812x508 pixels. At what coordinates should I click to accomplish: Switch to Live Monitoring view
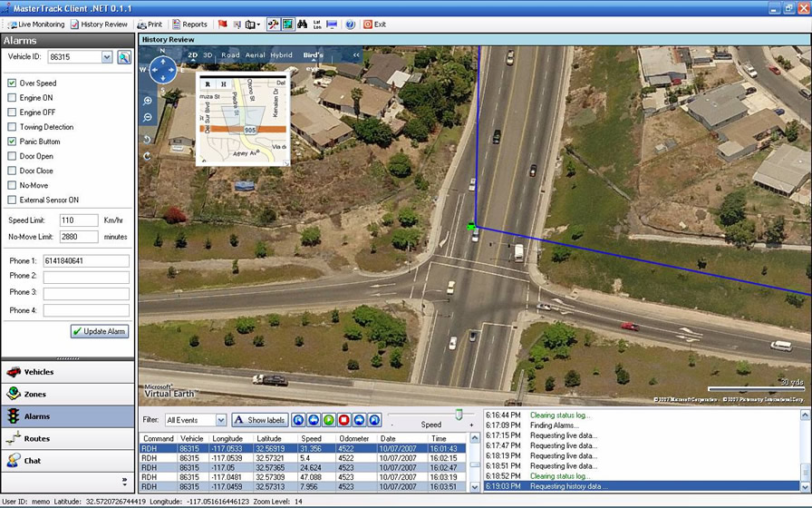point(37,24)
